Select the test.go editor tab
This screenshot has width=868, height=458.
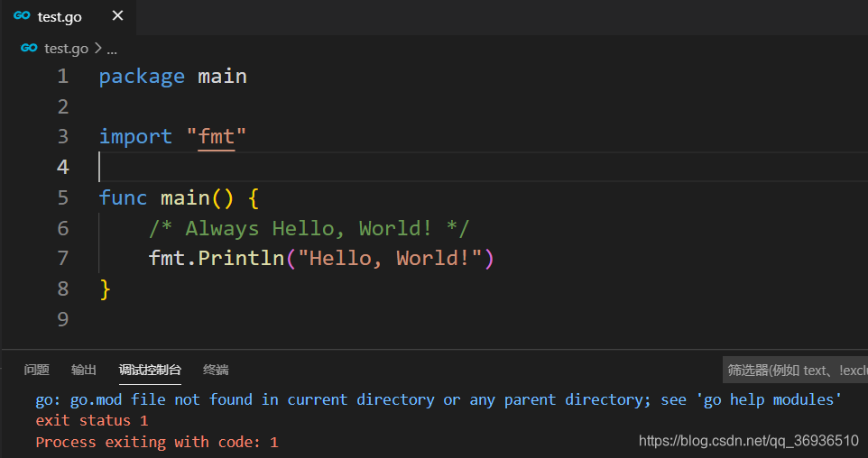coord(69,17)
